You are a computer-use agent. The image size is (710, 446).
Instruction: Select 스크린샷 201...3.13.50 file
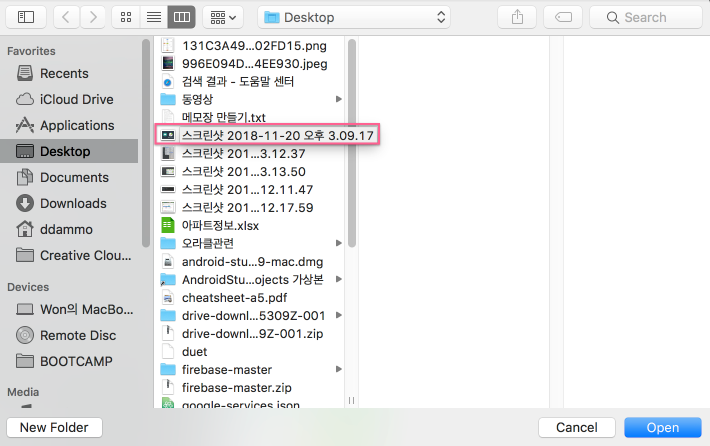click(249, 172)
